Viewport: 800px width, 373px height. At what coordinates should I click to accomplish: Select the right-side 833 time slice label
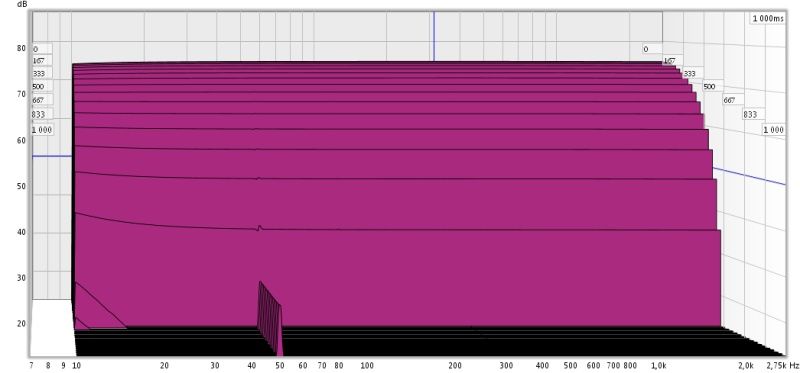click(750, 115)
